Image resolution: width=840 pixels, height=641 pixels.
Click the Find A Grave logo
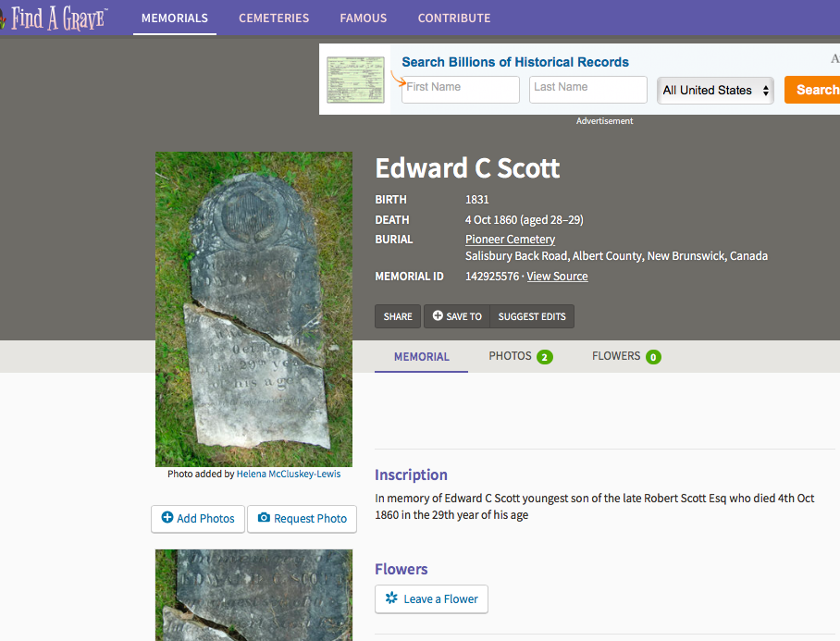pos(56,18)
